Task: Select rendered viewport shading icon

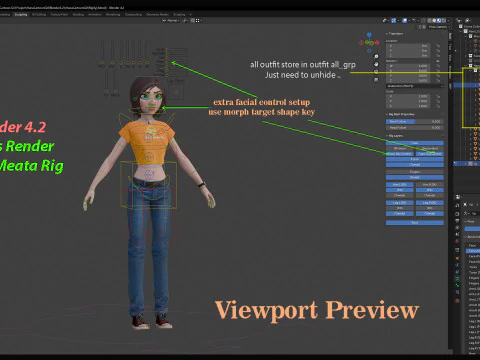Action: point(444,21)
